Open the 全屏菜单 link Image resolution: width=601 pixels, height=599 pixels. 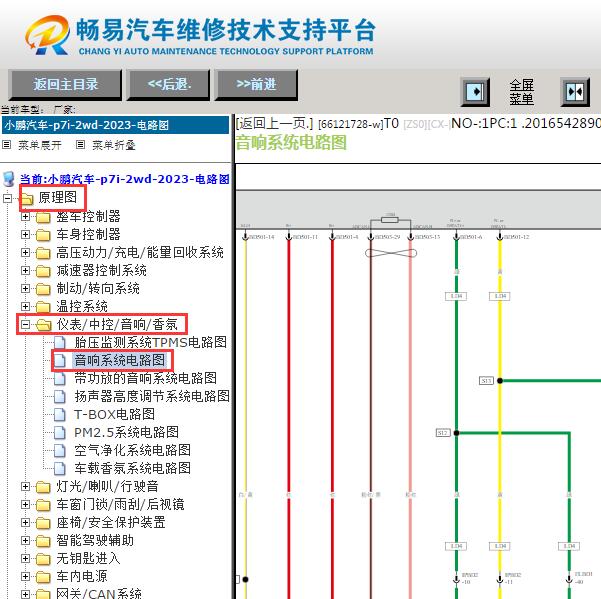(x=521, y=92)
